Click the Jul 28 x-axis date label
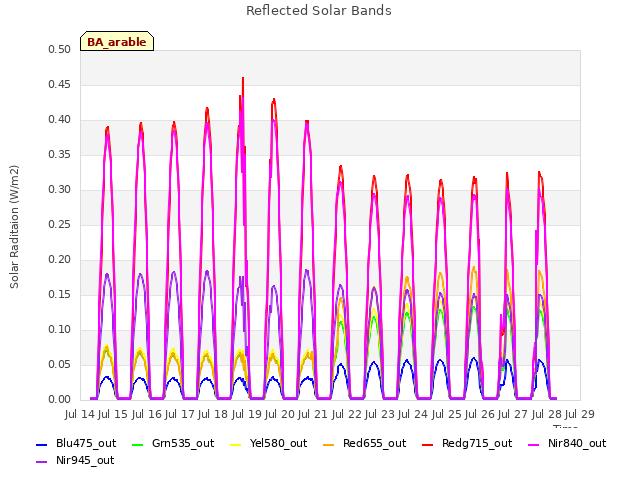Viewport: 640px width, 480px height. [547, 415]
